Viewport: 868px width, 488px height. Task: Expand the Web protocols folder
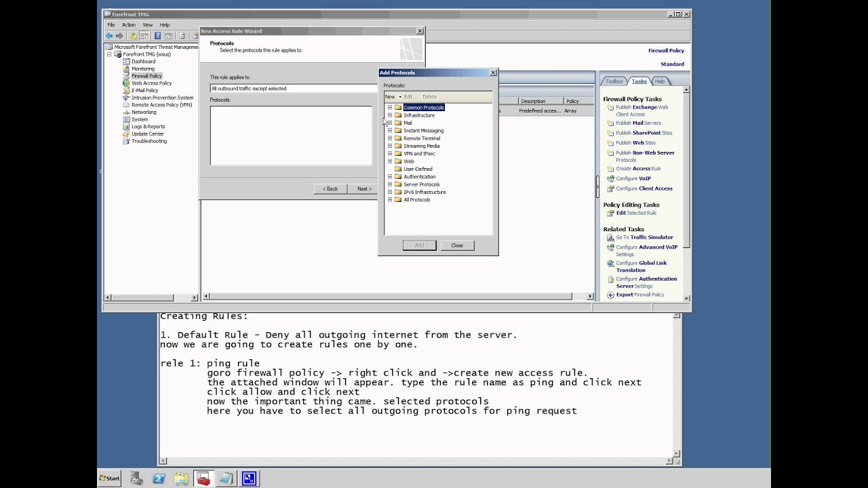point(390,161)
